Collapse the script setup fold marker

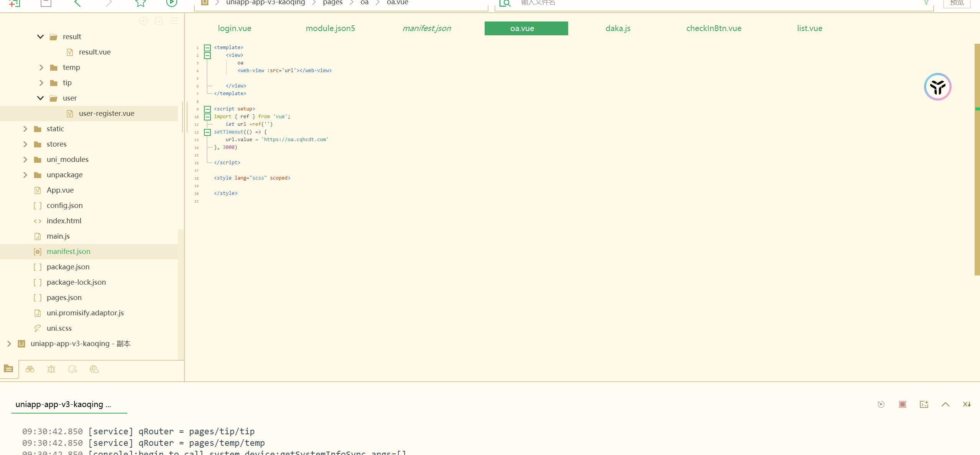pos(207,109)
